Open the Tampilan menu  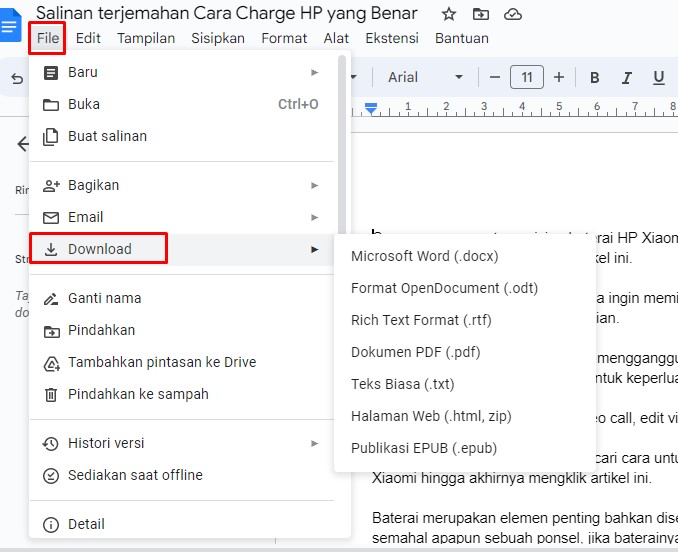[146, 38]
